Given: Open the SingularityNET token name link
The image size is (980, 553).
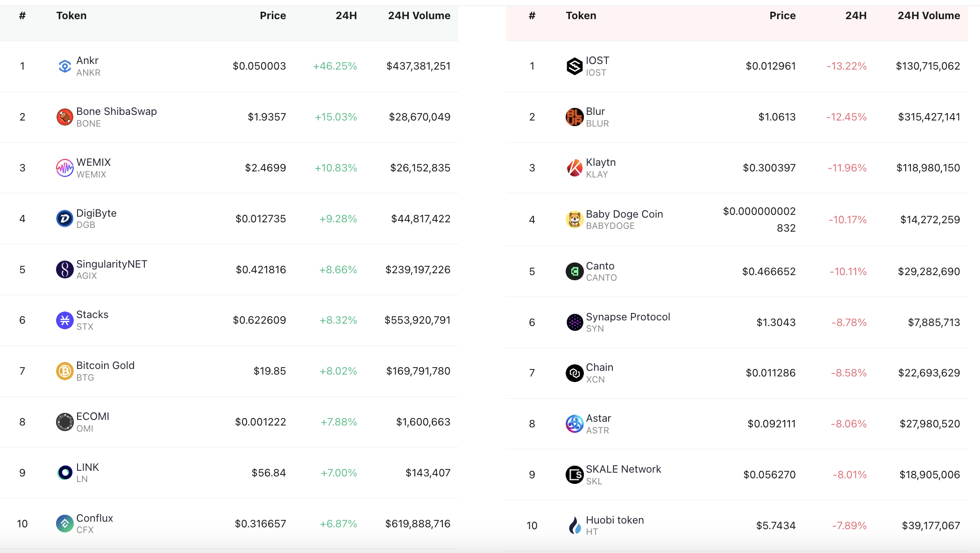Looking at the screenshot, I should coord(112,264).
